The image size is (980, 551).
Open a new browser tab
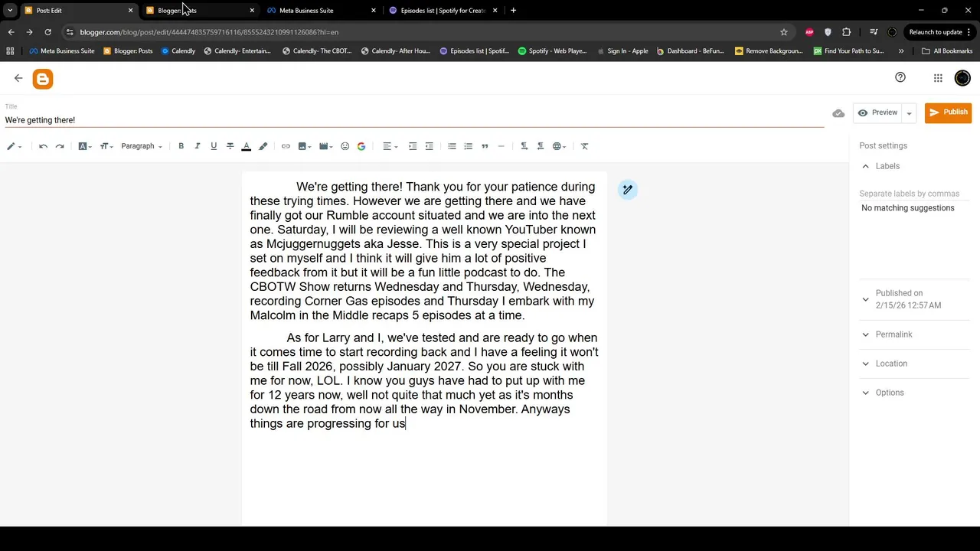[513, 11]
